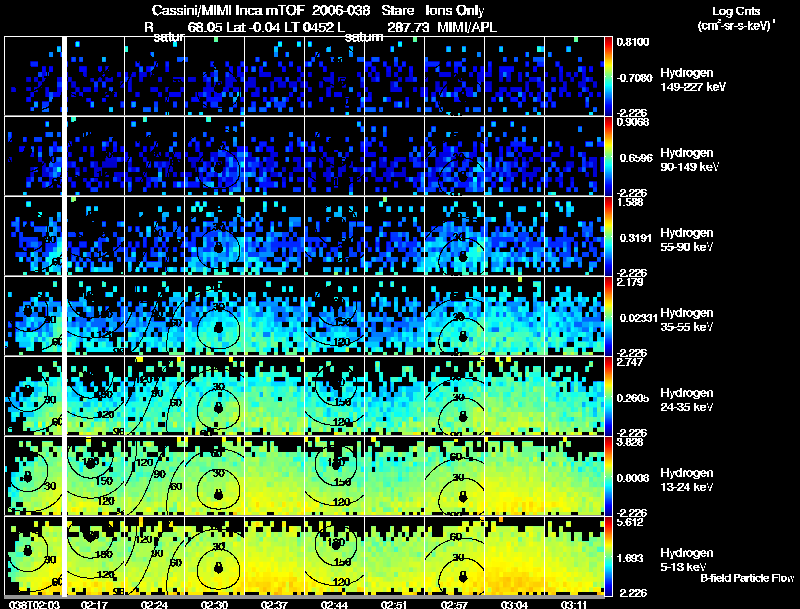
Task: Click the '2.179' color scale value
Action: [x=630, y=282]
